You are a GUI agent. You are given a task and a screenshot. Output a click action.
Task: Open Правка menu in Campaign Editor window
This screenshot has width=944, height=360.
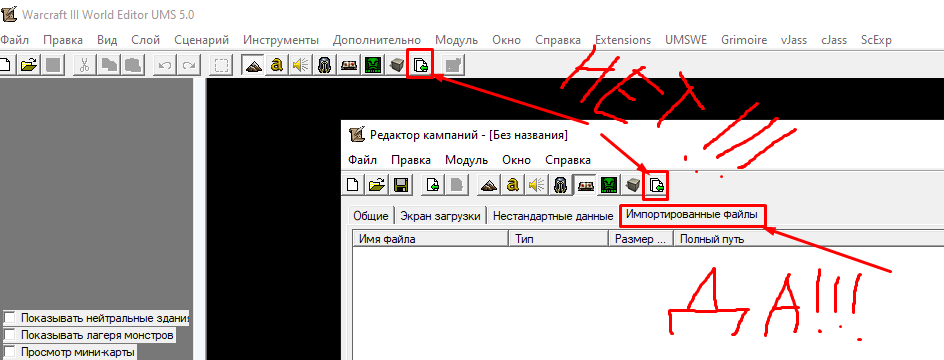[411, 160]
